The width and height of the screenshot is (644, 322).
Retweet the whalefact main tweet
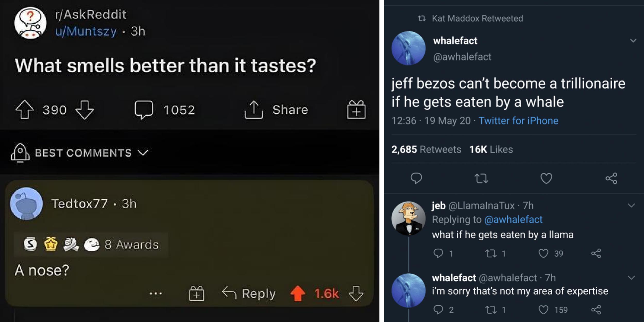481,178
